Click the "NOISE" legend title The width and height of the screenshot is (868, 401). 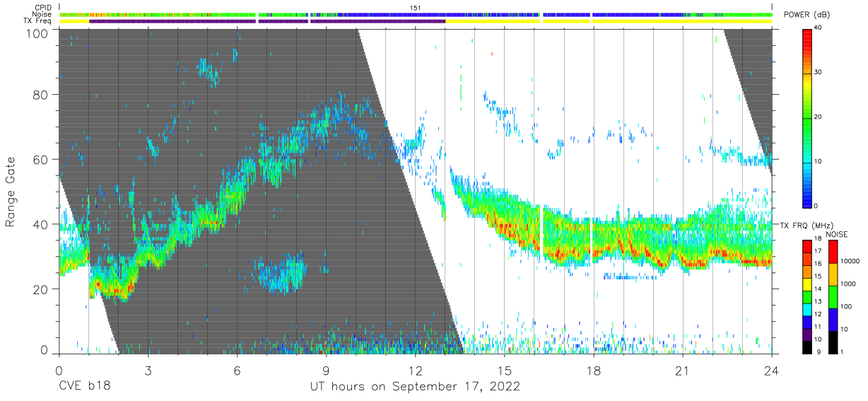(836, 234)
